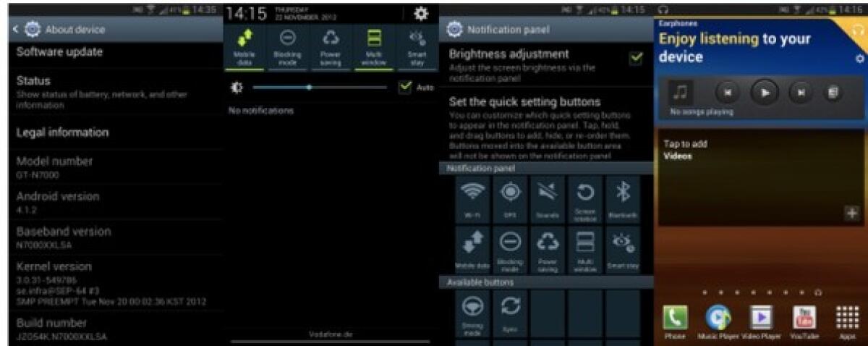Select the GPS button in the settings grid
This screenshot has height=346, width=868.
coord(509,198)
